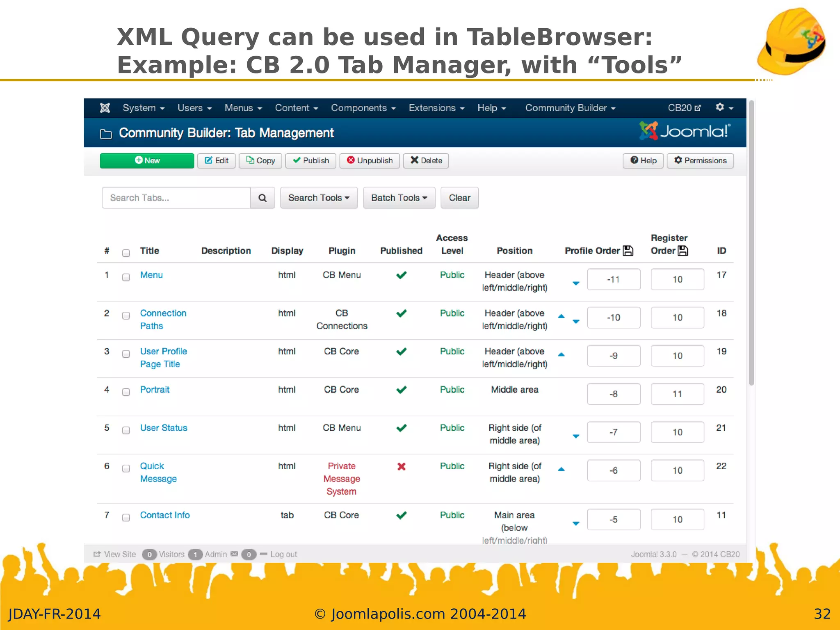Save Register Order with disk icon
The image size is (840, 630).
(682, 251)
